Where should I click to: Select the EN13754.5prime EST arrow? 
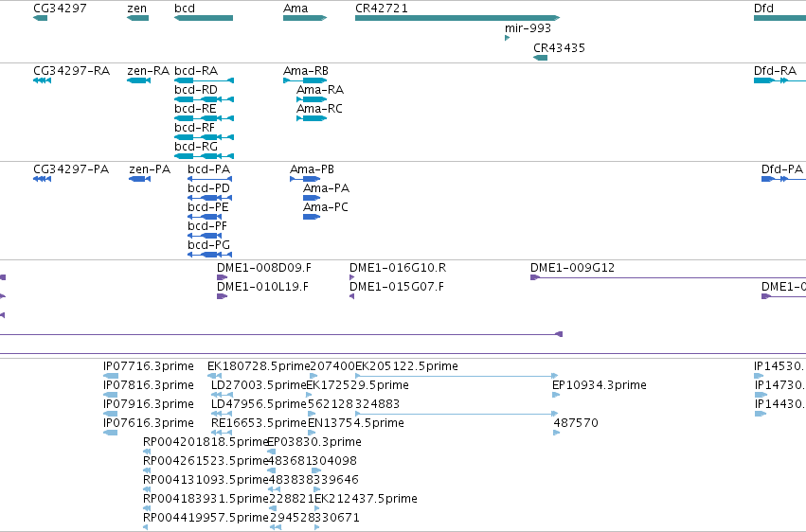tap(312, 433)
